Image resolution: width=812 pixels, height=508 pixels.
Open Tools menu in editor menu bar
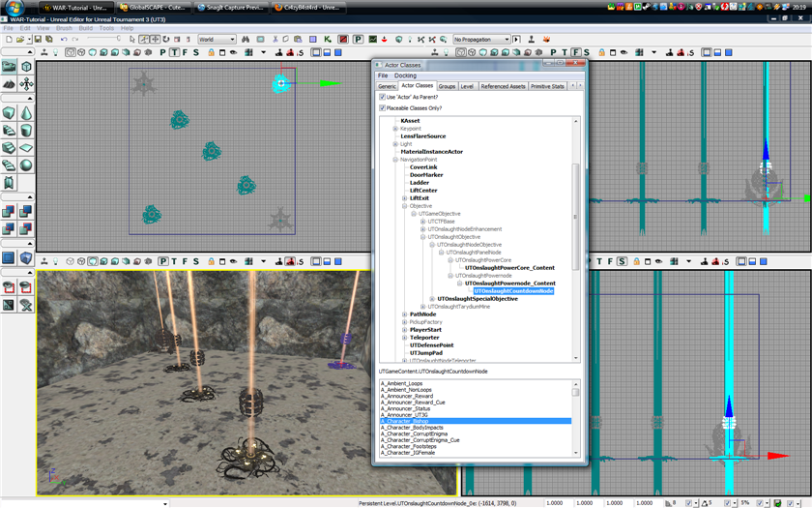tap(106, 28)
